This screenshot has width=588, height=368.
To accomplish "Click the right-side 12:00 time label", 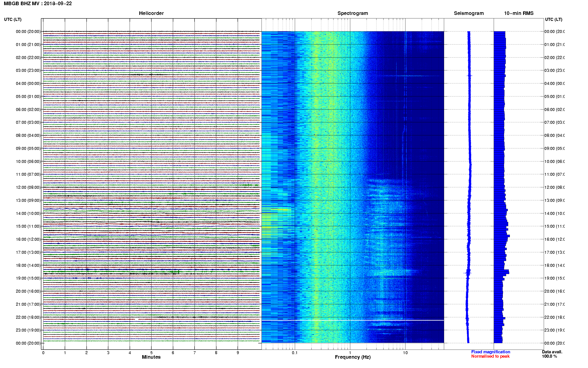I will tap(555, 187).
